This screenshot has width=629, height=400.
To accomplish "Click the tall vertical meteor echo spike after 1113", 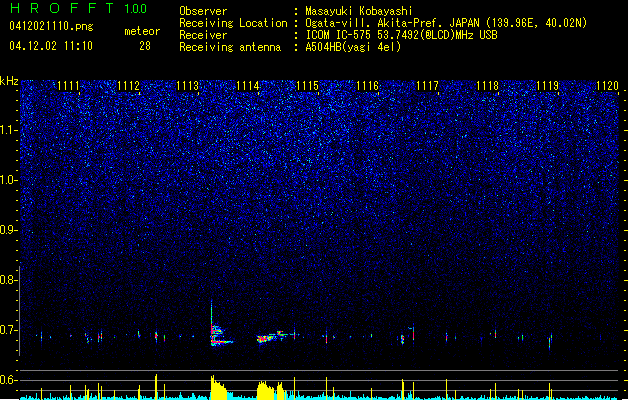I will (212, 321).
